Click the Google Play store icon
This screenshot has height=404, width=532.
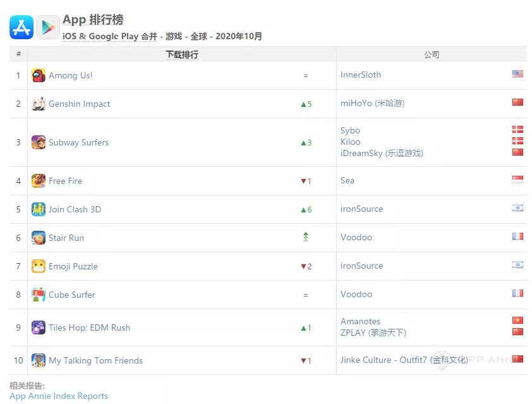tap(48, 27)
